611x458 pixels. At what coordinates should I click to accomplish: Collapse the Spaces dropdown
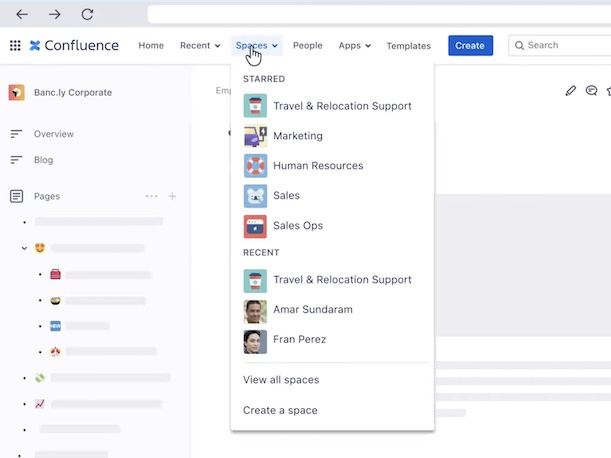257,45
